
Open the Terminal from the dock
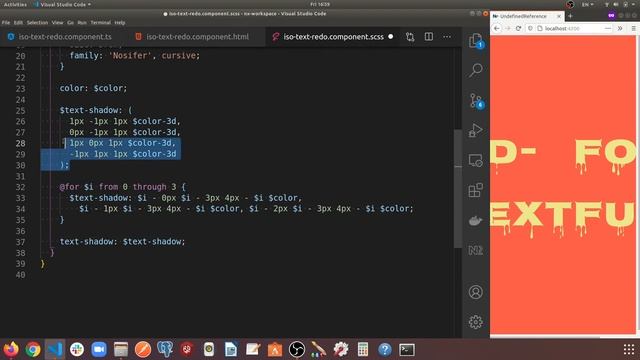tap(407, 349)
